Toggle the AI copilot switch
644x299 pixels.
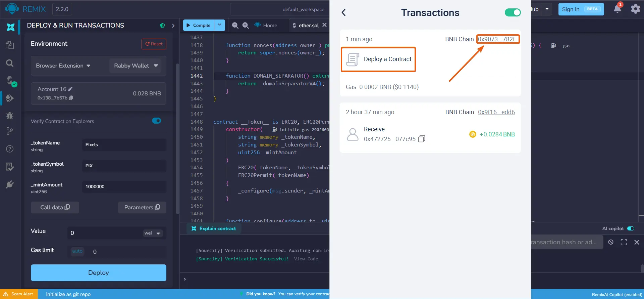631,228
